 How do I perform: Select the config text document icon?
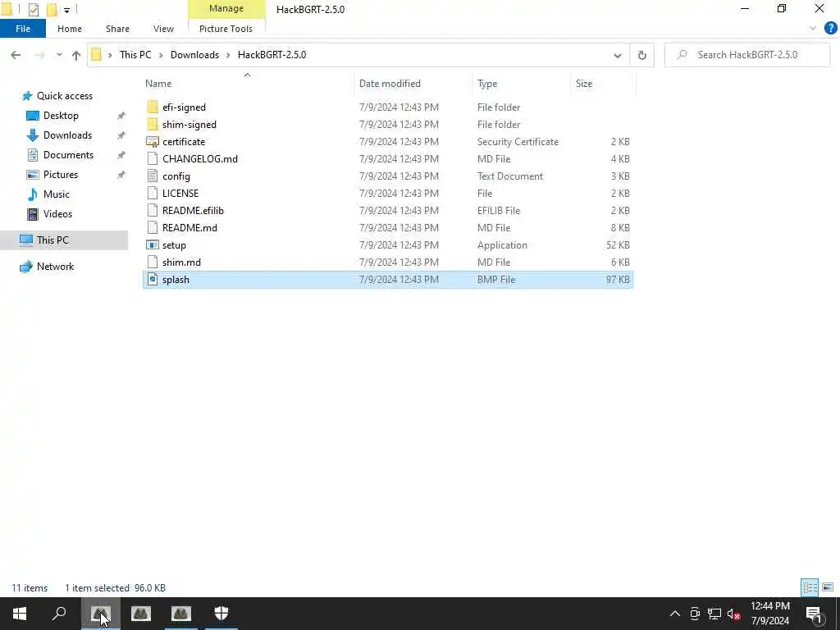coord(153,176)
